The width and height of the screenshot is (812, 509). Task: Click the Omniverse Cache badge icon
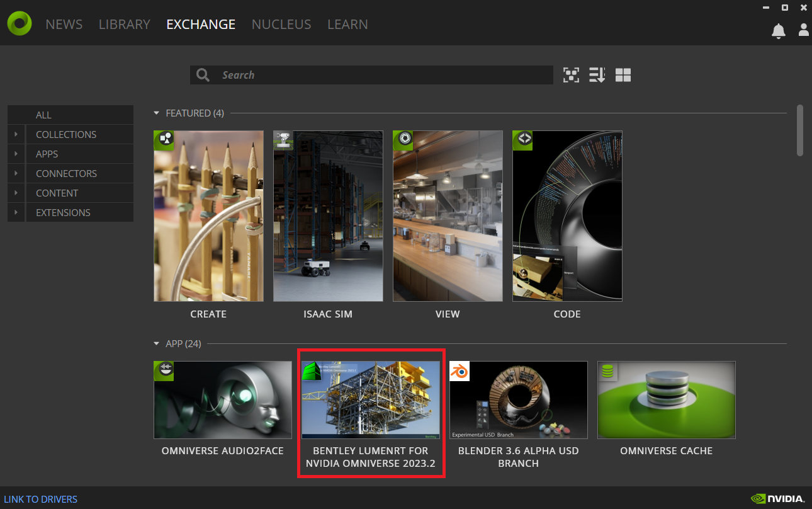click(x=607, y=371)
